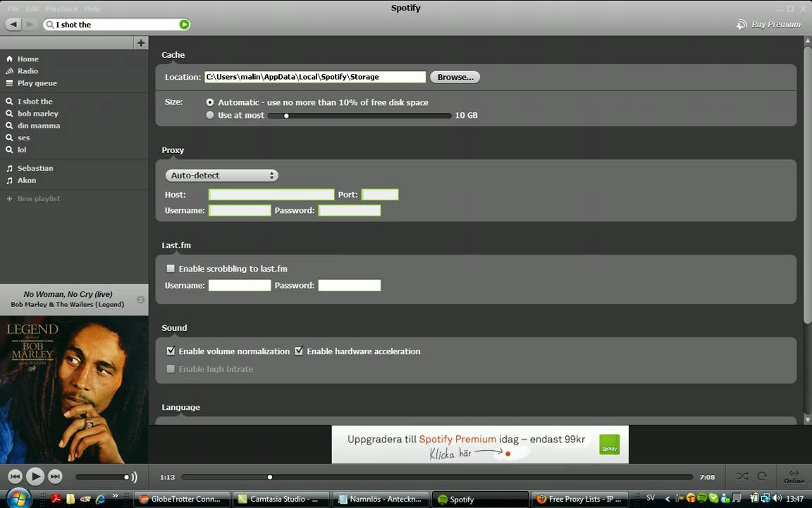812x508 pixels.
Task: Click the proxy Host field
Action: pos(271,195)
